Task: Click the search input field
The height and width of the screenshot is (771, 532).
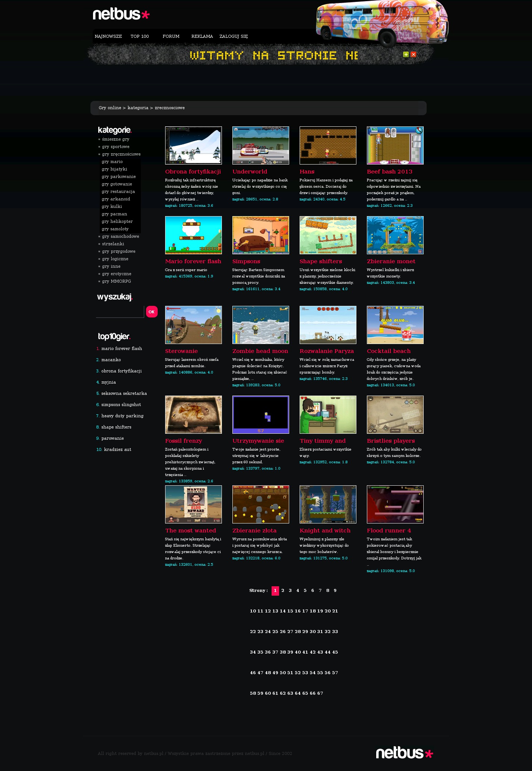Action: click(120, 312)
